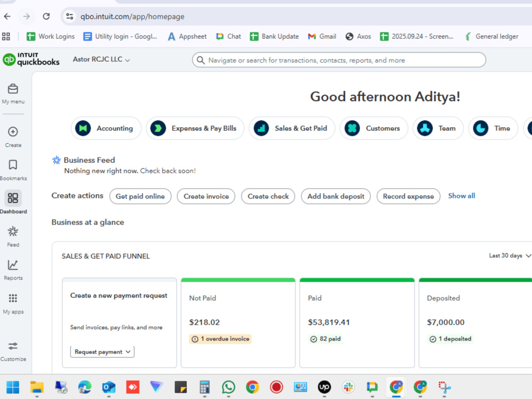Expand the Request payment dropdown
This screenshot has height=399, width=532.
[102, 352]
